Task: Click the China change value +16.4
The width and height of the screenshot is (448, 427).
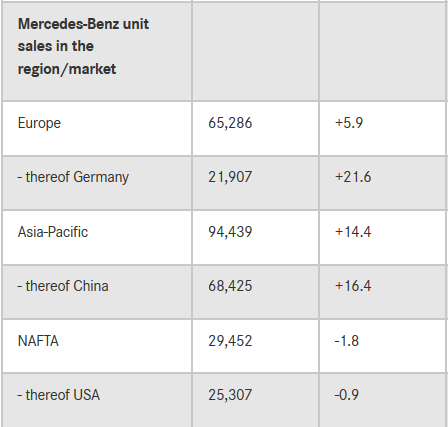Action: pos(353,286)
